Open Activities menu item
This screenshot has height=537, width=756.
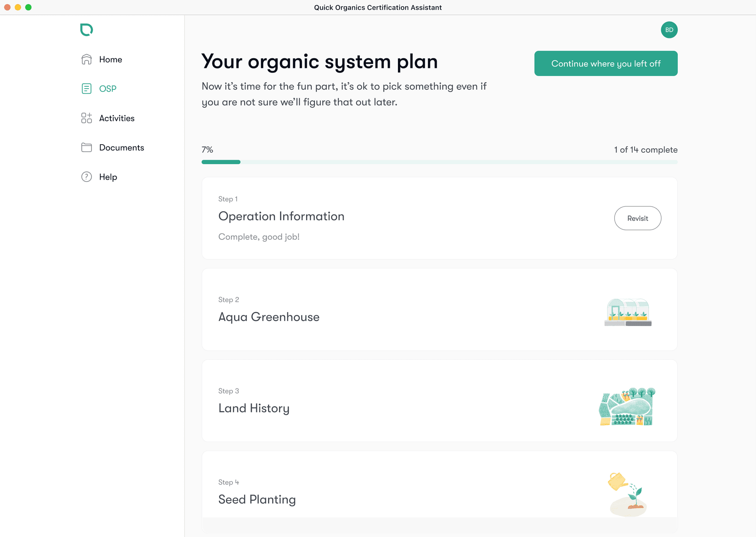pyautogui.click(x=117, y=118)
